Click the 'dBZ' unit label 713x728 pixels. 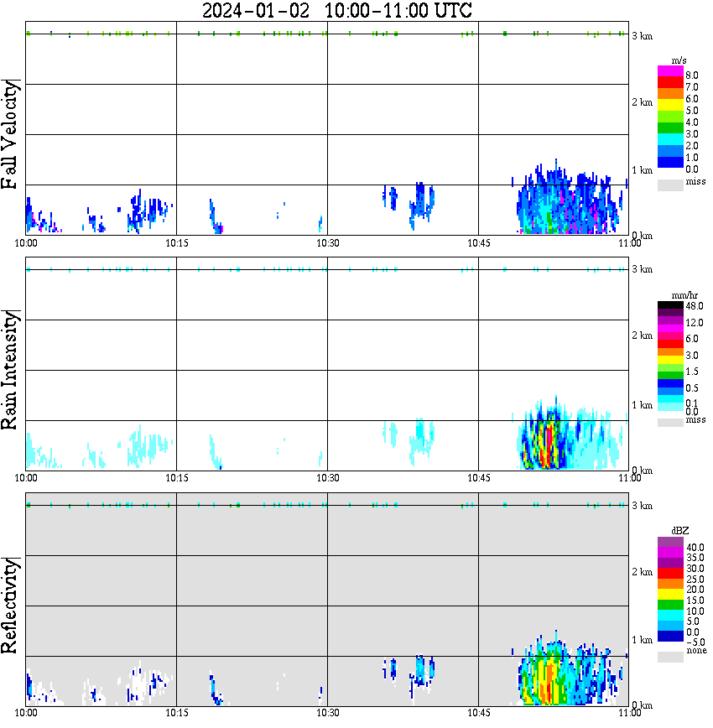[679, 531]
